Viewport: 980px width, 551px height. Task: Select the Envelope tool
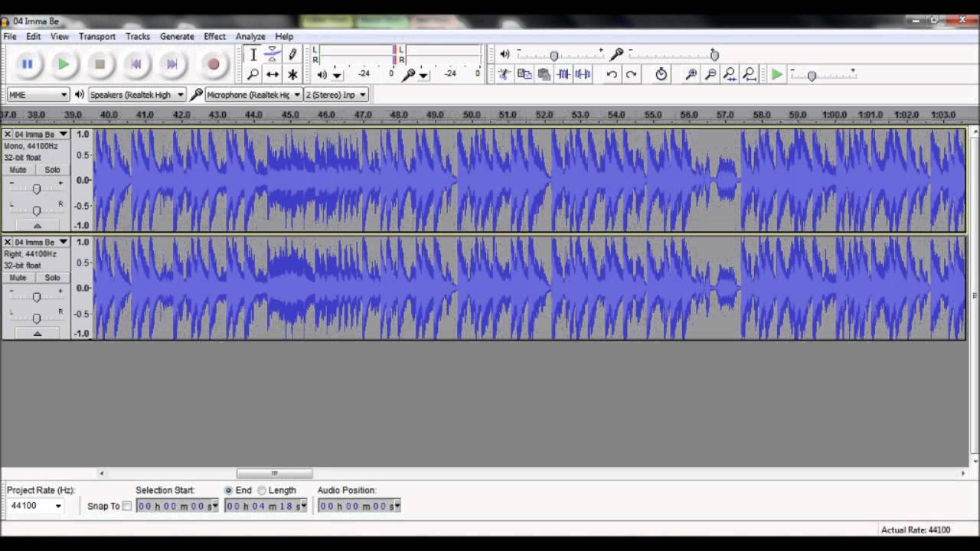[x=273, y=54]
